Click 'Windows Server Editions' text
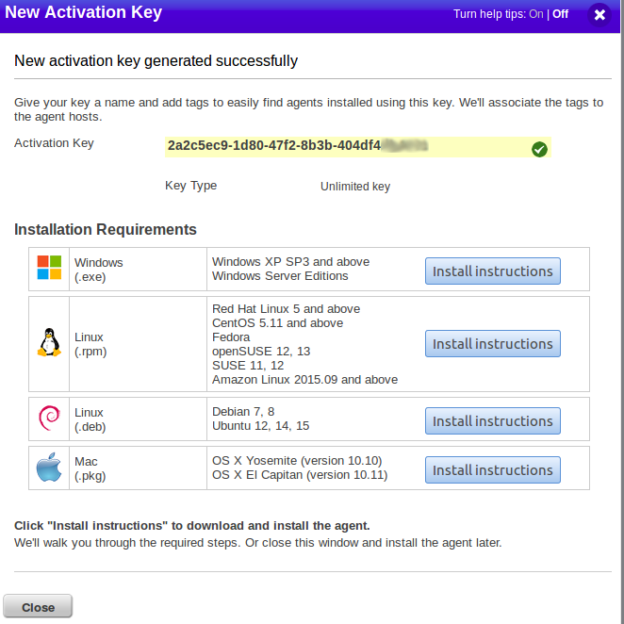 pos(280,276)
